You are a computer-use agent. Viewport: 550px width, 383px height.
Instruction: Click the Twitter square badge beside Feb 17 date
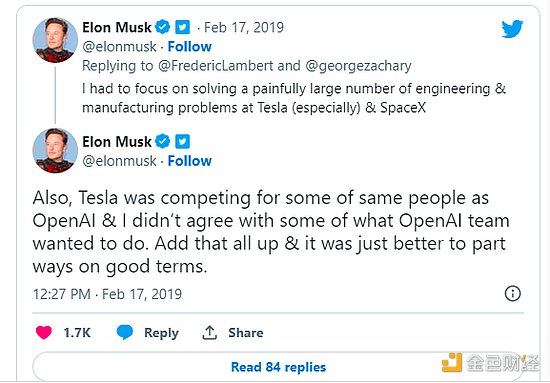(182, 27)
